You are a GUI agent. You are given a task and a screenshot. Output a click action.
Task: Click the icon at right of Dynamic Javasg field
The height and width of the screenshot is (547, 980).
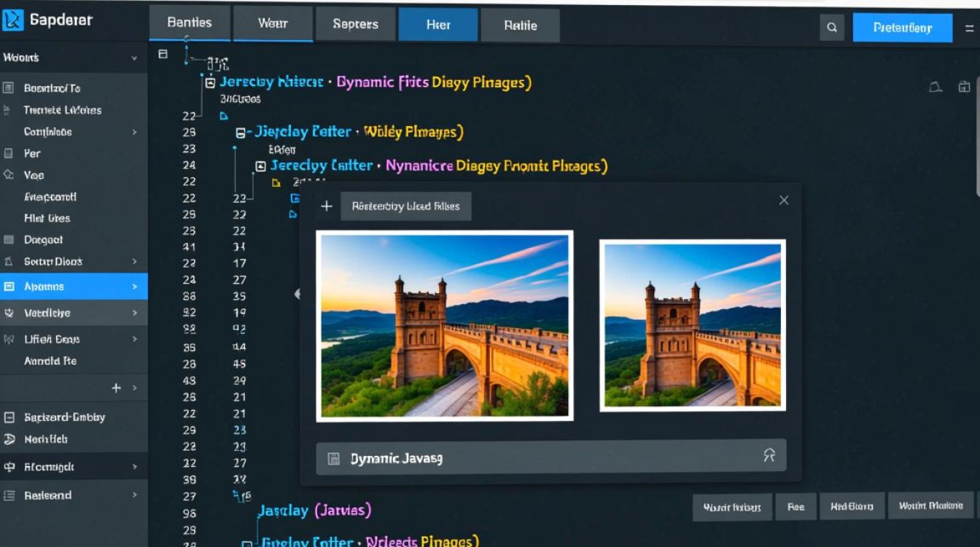point(769,457)
